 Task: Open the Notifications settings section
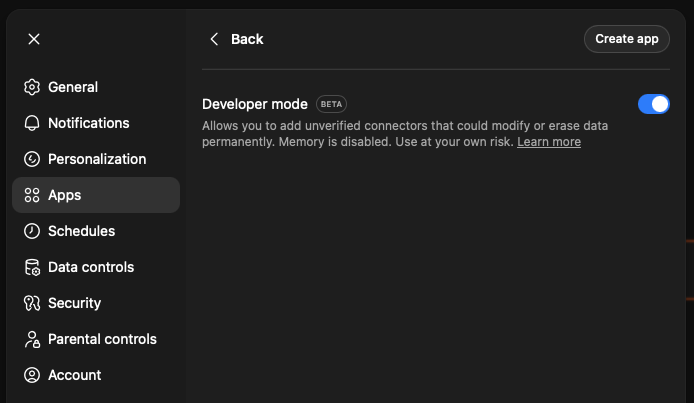coord(96,123)
